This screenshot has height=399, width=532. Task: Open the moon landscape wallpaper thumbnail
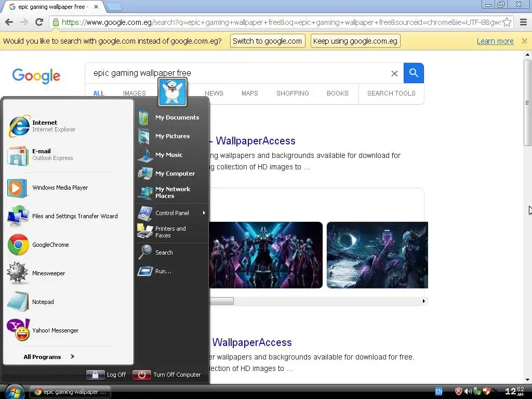(x=377, y=255)
